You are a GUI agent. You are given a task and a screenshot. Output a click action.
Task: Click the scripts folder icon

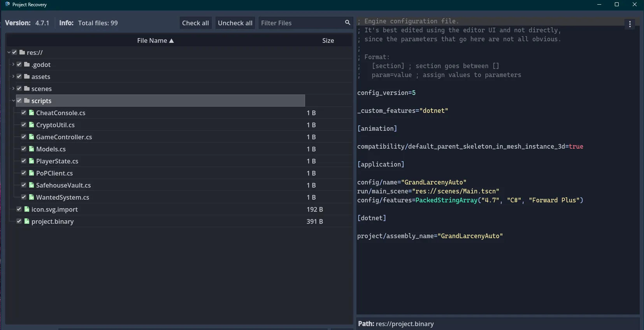[x=27, y=100]
